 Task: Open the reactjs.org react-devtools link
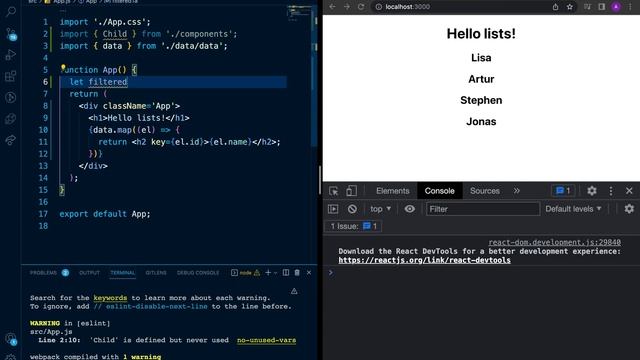424,260
